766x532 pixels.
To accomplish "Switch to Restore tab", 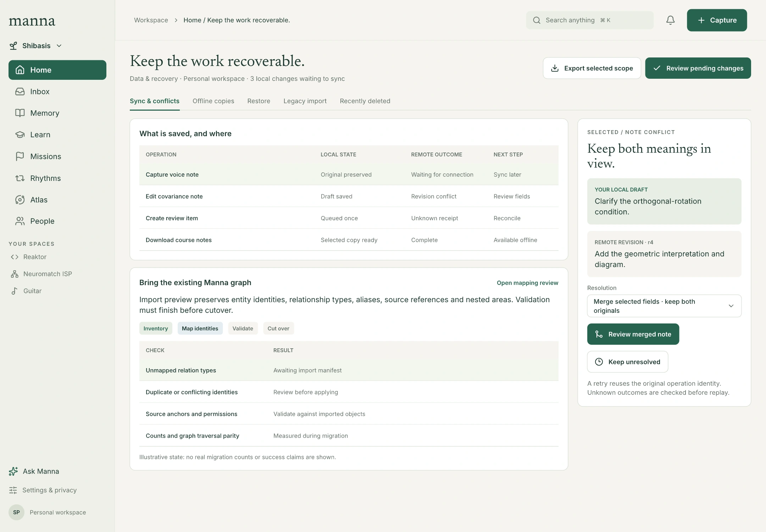I will click(x=259, y=101).
